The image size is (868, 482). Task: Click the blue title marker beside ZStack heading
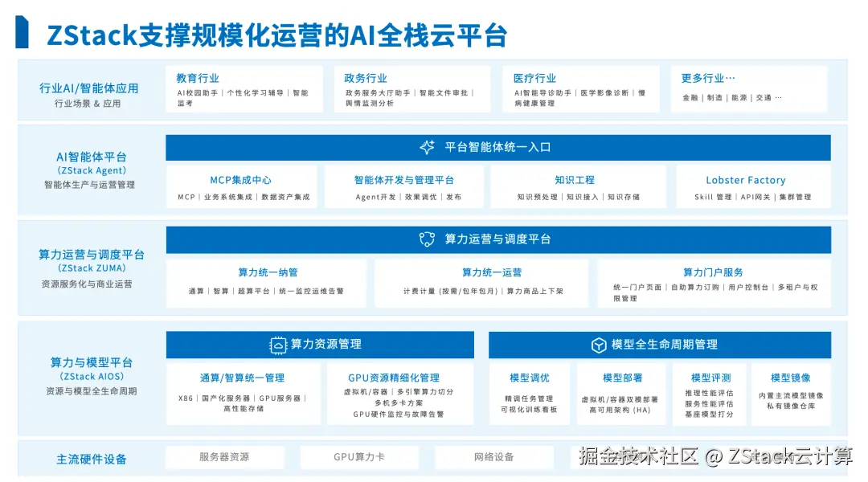coord(22,32)
